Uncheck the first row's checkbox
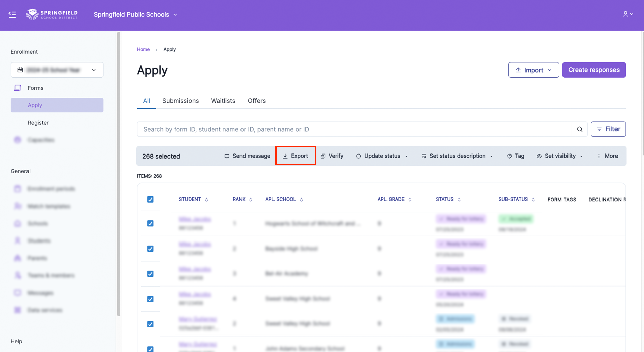The image size is (644, 352). [x=150, y=224]
